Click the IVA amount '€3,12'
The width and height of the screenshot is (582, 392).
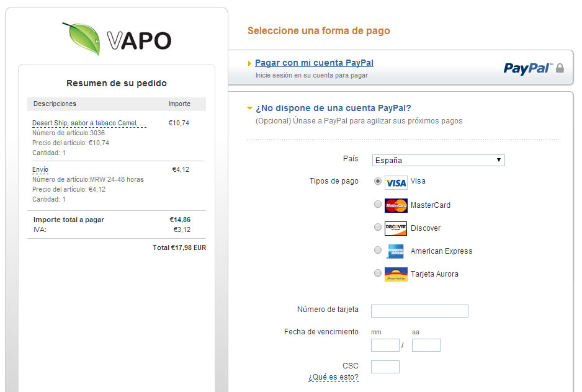[182, 229]
